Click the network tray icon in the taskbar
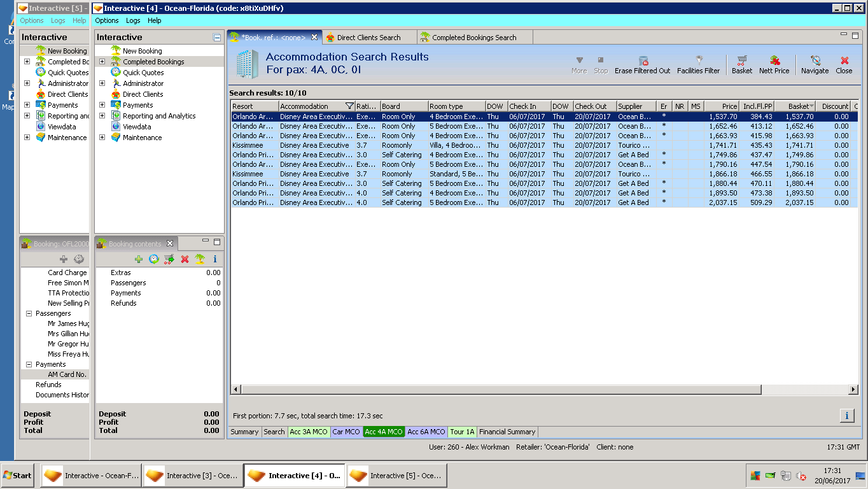This screenshot has width=868, height=489. (786, 476)
